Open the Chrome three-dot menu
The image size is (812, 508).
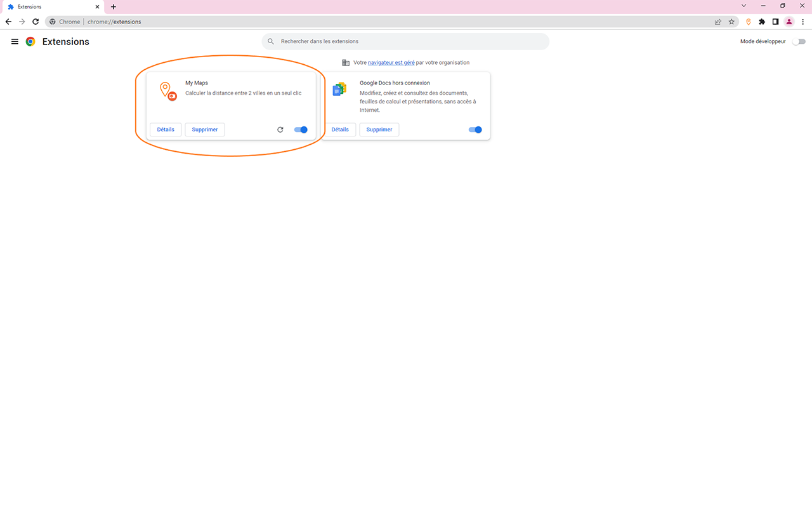[803, 22]
